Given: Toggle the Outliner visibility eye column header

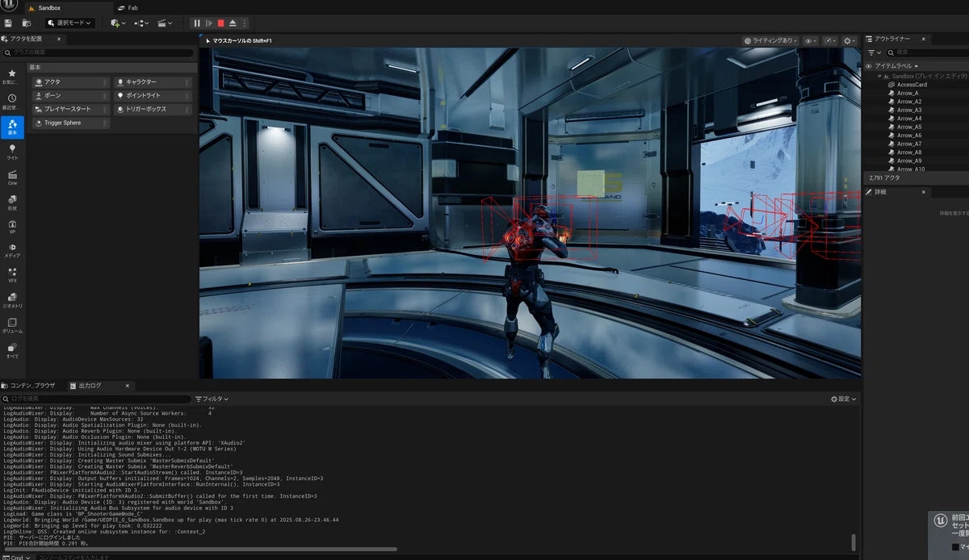Looking at the screenshot, I should click(x=869, y=66).
